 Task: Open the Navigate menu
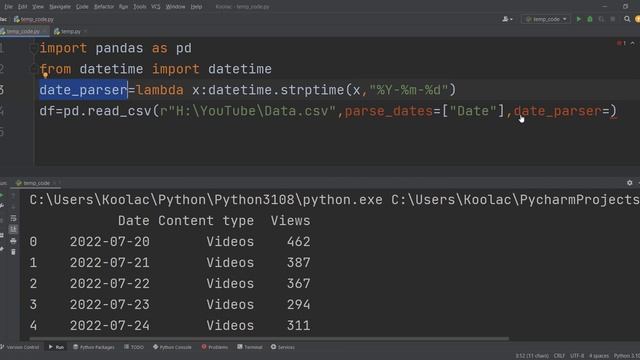tap(60, 7)
